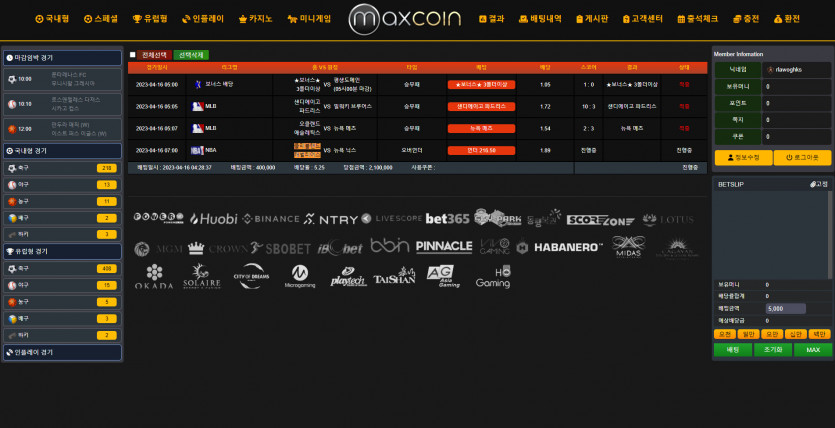Click the Huobi logo

213,219
